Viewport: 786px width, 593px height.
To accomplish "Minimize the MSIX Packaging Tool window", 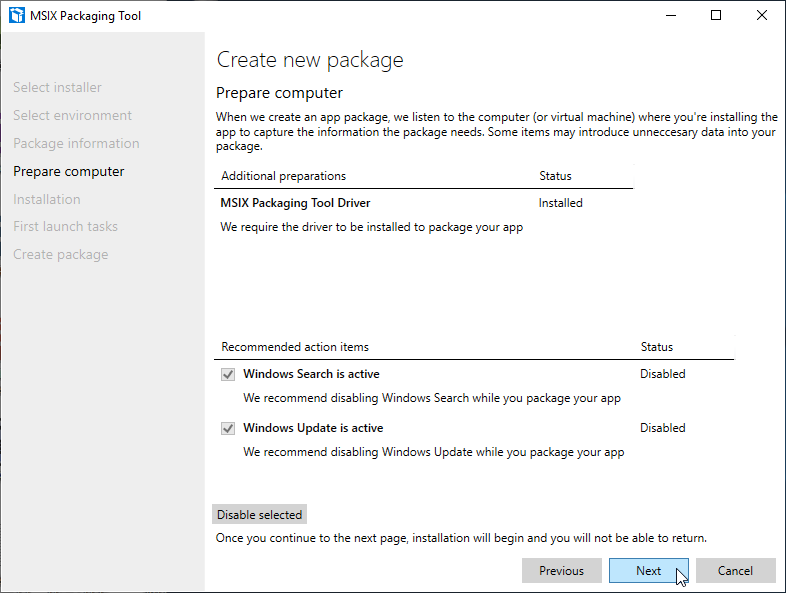I will [x=670, y=16].
